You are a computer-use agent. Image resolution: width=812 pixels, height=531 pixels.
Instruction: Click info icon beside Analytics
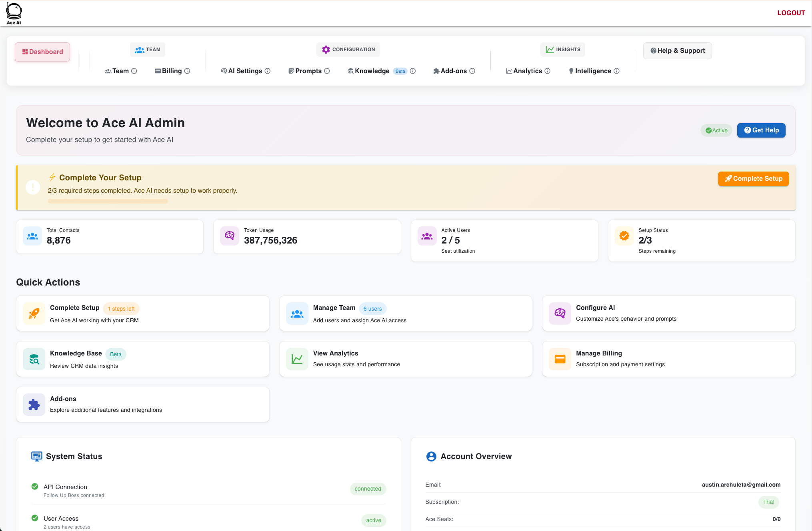(548, 71)
